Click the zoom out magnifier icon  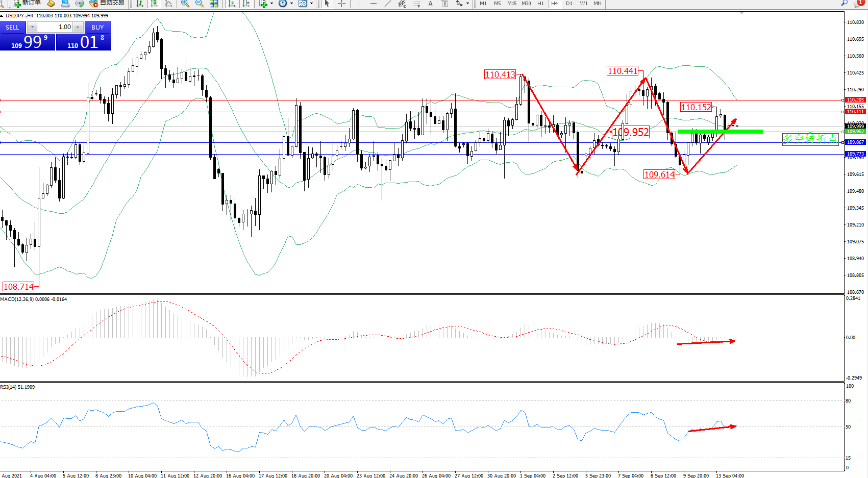click(200, 4)
